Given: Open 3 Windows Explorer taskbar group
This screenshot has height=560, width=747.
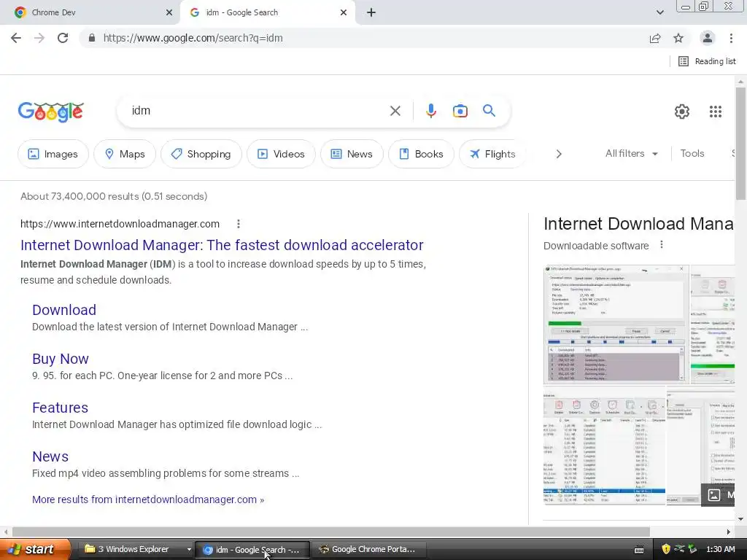Looking at the screenshot, I should [x=133, y=549].
